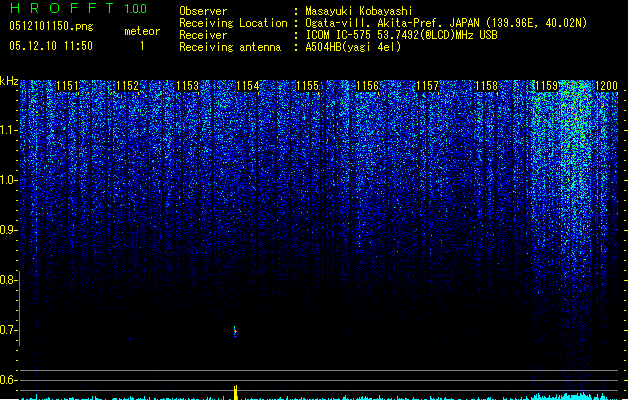
Task: Click the ICOM IC-575 receiver text
Action: (401, 35)
